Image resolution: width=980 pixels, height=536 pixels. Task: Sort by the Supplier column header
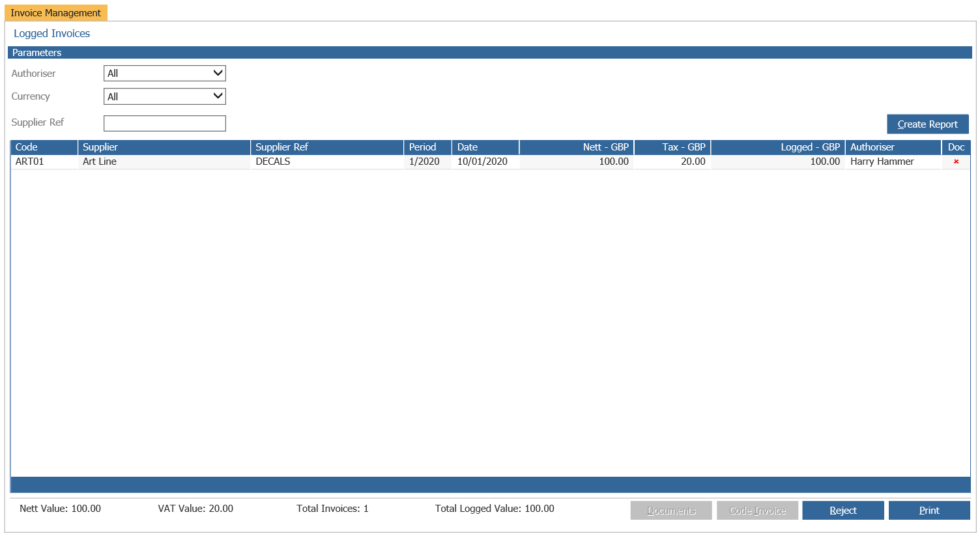point(164,147)
